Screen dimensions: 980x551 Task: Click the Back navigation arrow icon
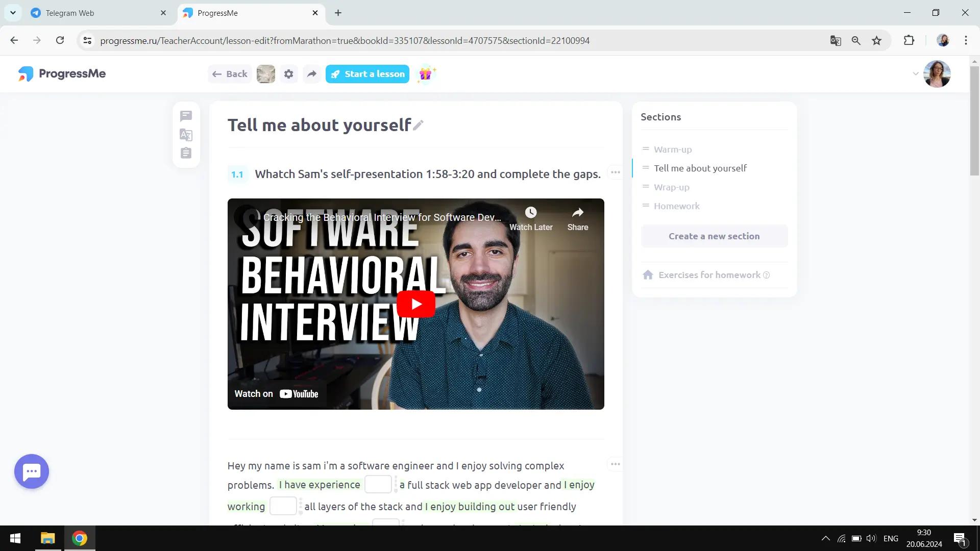tap(217, 73)
